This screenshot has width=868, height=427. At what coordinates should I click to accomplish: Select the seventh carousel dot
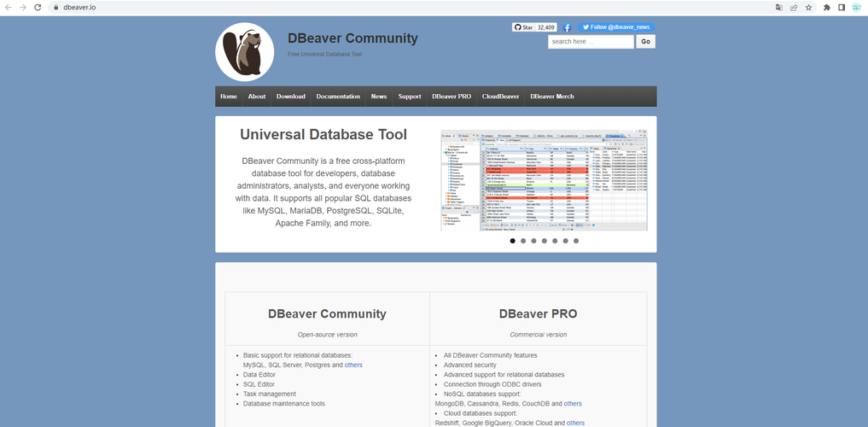(x=576, y=241)
